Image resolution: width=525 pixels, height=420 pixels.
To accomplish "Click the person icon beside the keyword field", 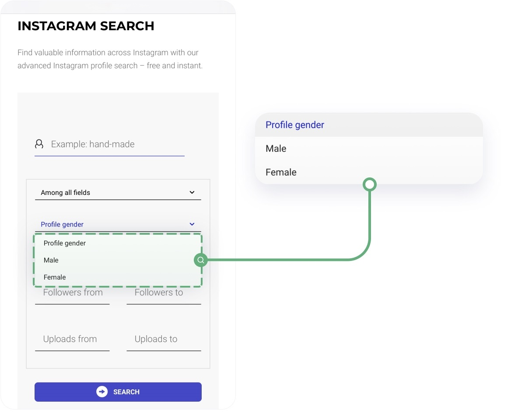I will click(x=39, y=143).
